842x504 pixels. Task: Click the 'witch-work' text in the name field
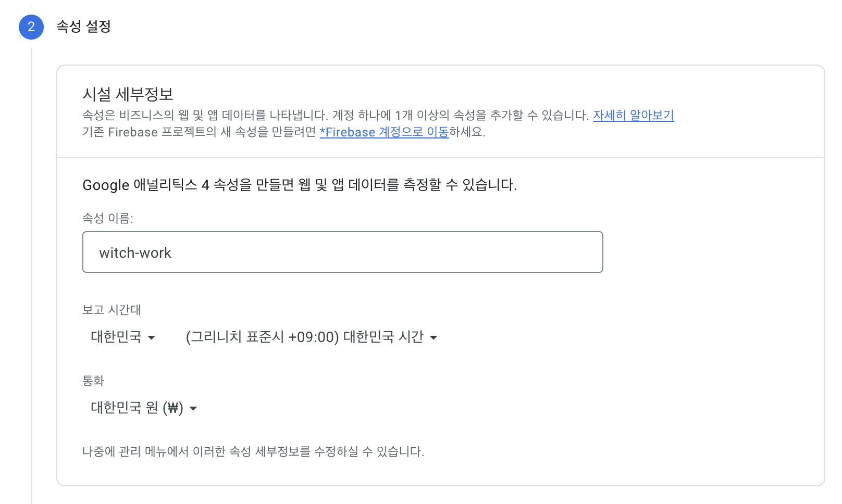click(135, 253)
